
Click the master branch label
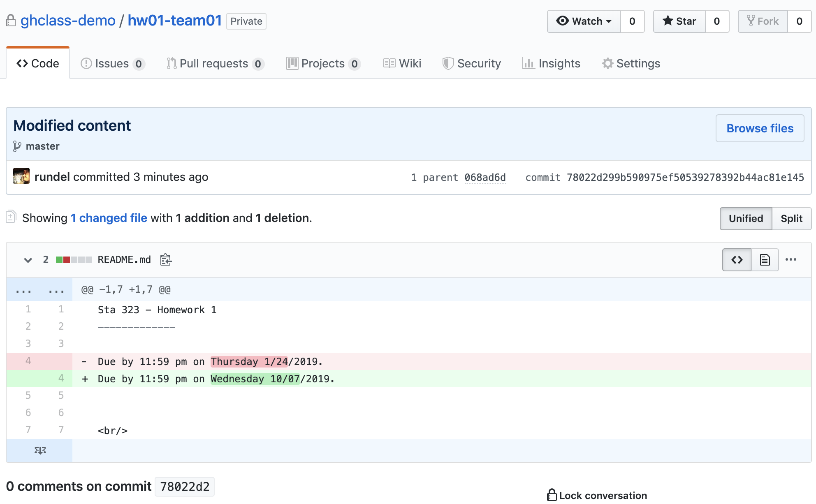point(42,146)
